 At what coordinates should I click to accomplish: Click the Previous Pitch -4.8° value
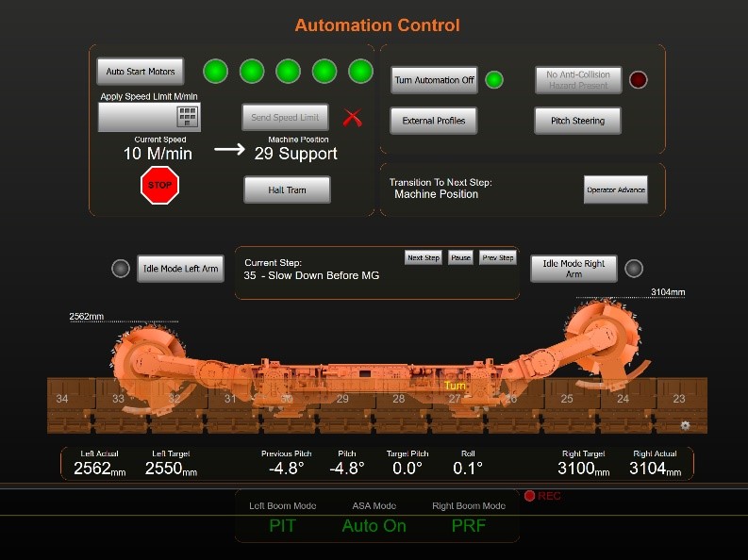click(286, 469)
